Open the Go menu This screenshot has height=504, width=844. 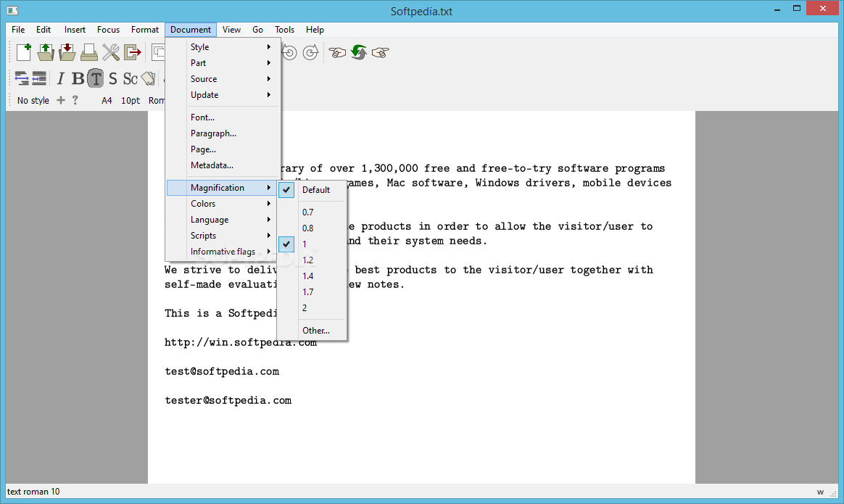tap(258, 30)
